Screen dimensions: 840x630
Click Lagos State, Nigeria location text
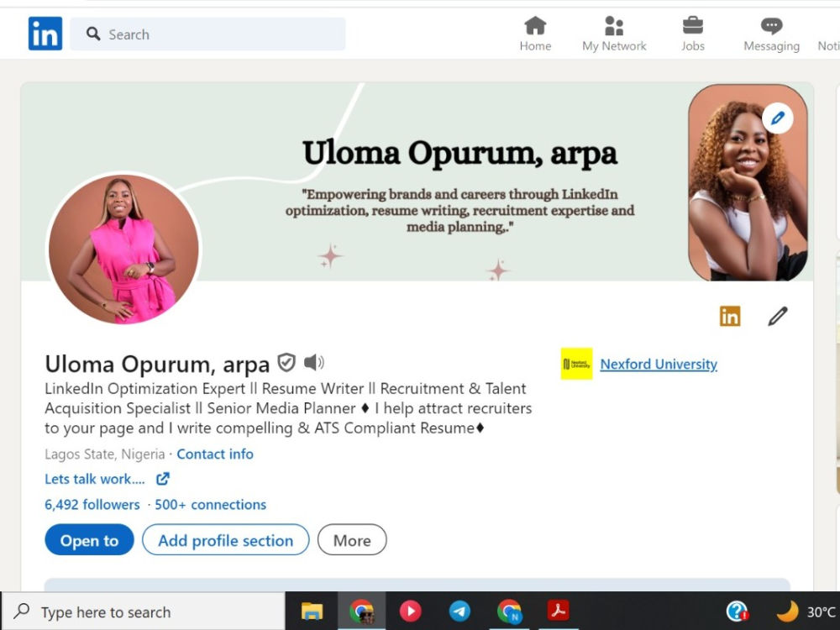coord(104,454)
